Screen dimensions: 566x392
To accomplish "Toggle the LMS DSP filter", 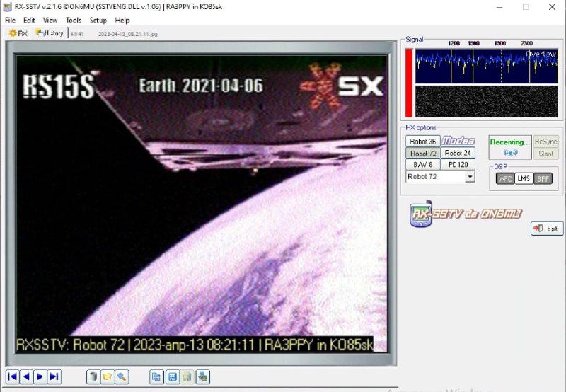I will (524, 179).
